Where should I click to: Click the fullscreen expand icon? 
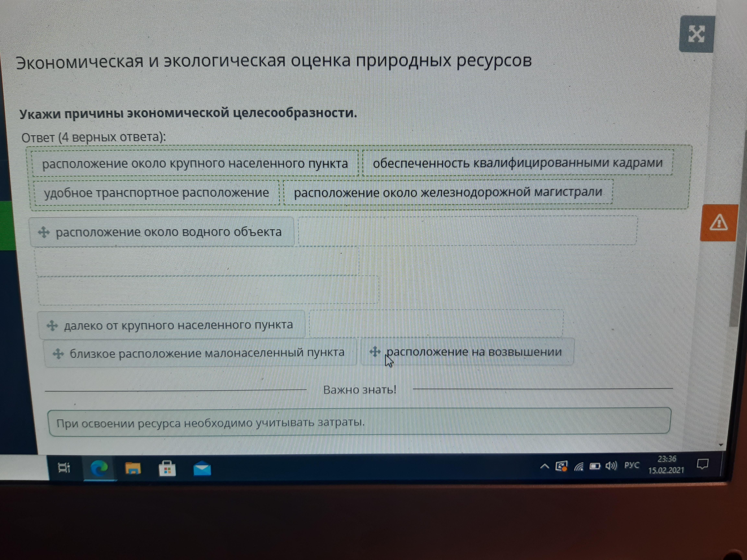697,34
